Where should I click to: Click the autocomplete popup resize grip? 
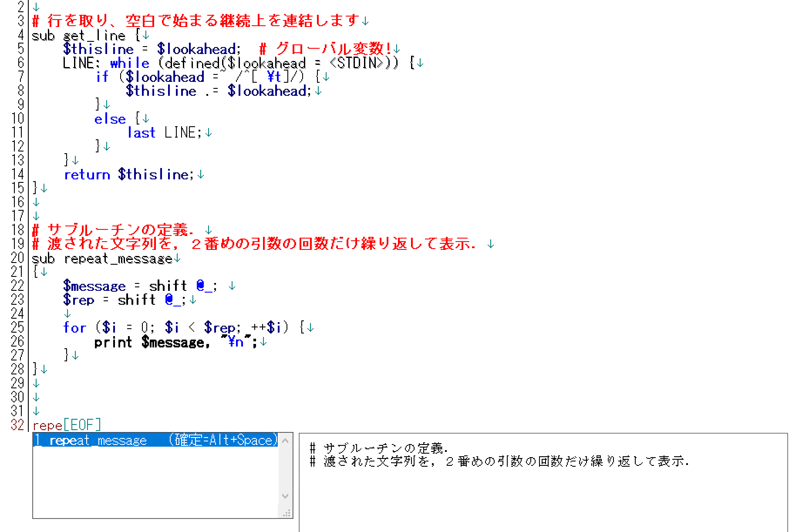point(286,513)
